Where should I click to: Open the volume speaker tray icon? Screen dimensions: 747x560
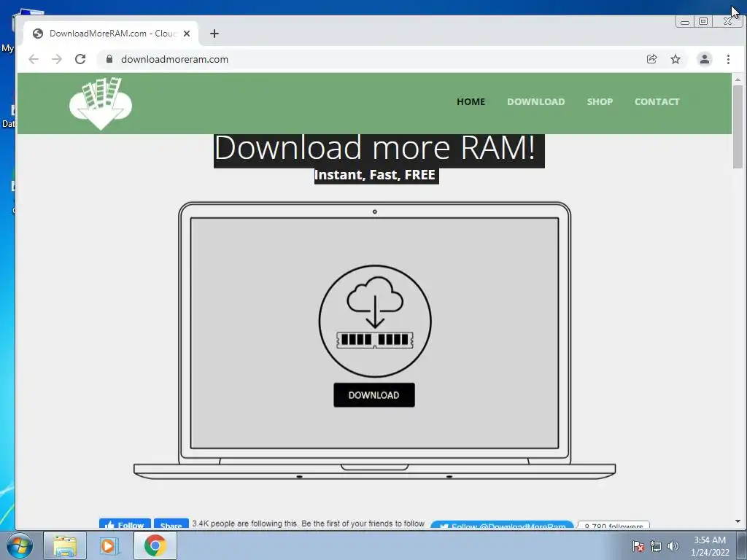[x=673, y=546]
